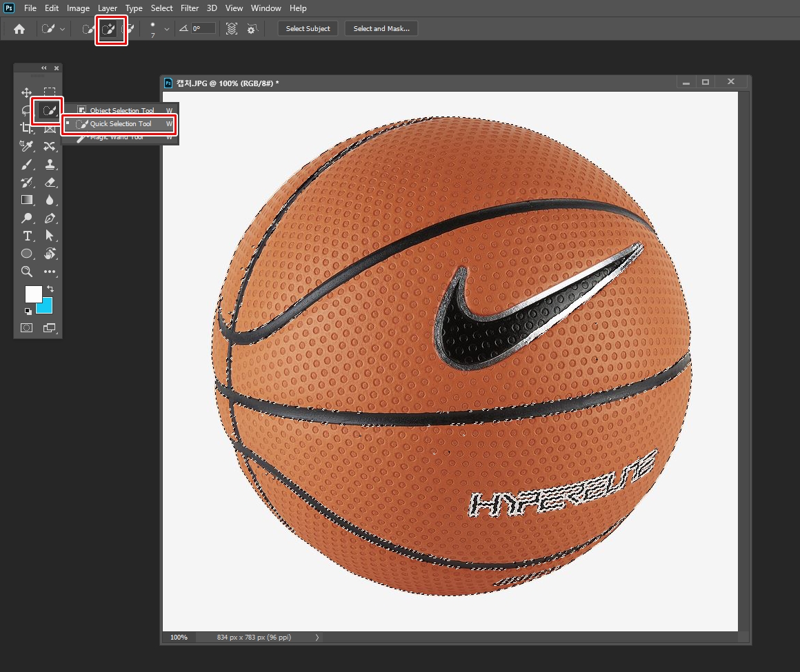Select the Path Selection tool
800x672 pixels.
click(50, 236)
